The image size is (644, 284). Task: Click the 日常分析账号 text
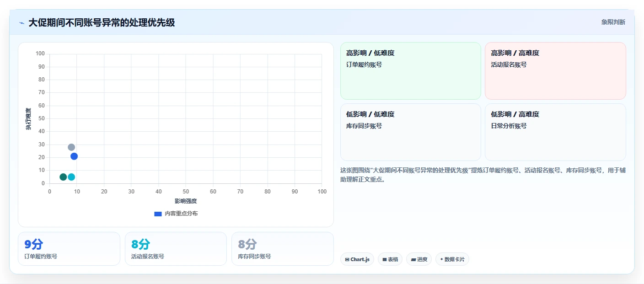(x=509, y=126)
